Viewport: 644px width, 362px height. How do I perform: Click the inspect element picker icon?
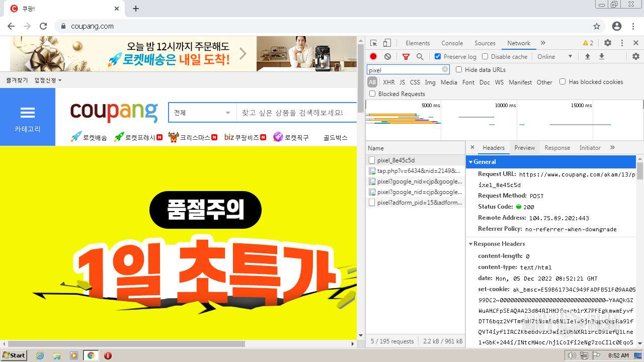(373, 43)
